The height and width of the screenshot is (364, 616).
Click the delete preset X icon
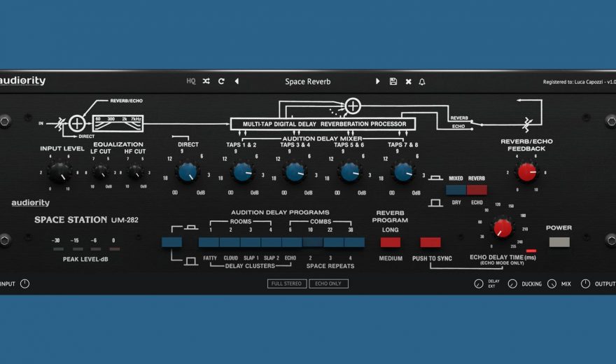408,81
